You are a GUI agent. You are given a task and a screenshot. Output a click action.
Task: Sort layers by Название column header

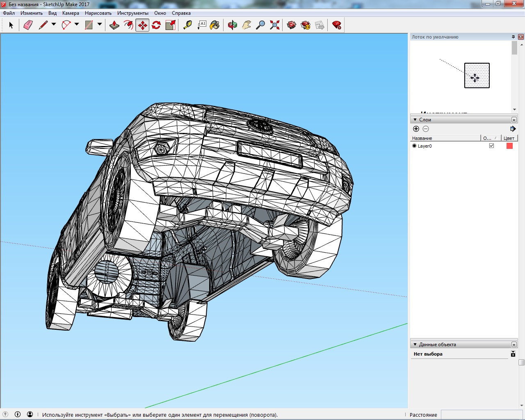446,138
